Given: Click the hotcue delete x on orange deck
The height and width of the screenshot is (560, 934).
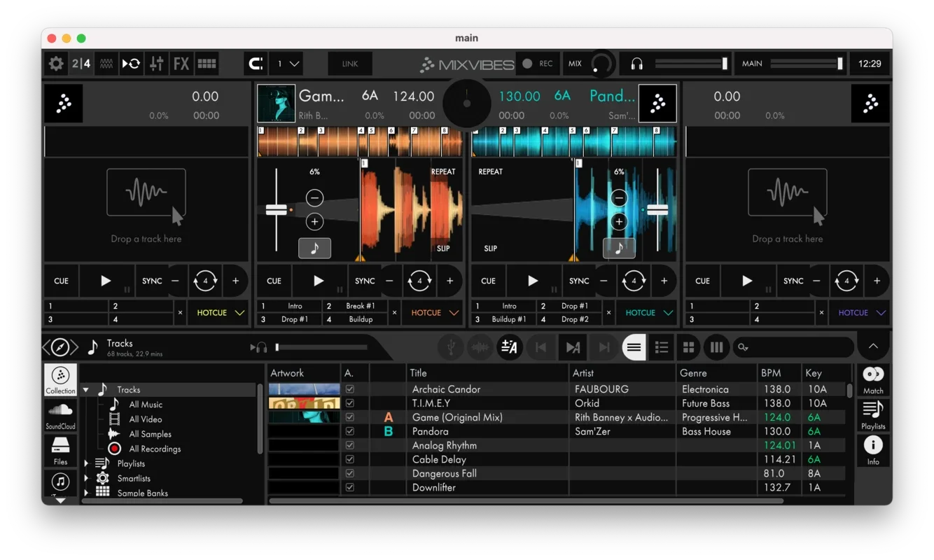Looking at the screenshot, I should [x=394, y=313].
